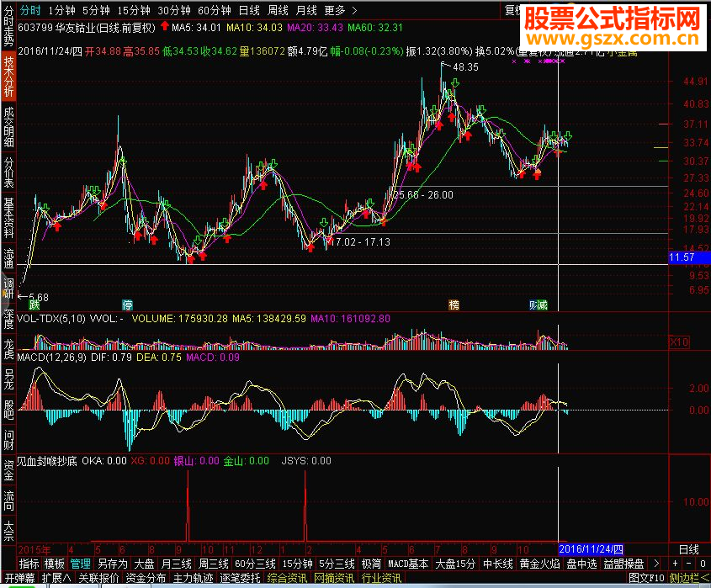Open 股吧 in the left sidebar
711x588 pixels.
[x=8, y=410]
